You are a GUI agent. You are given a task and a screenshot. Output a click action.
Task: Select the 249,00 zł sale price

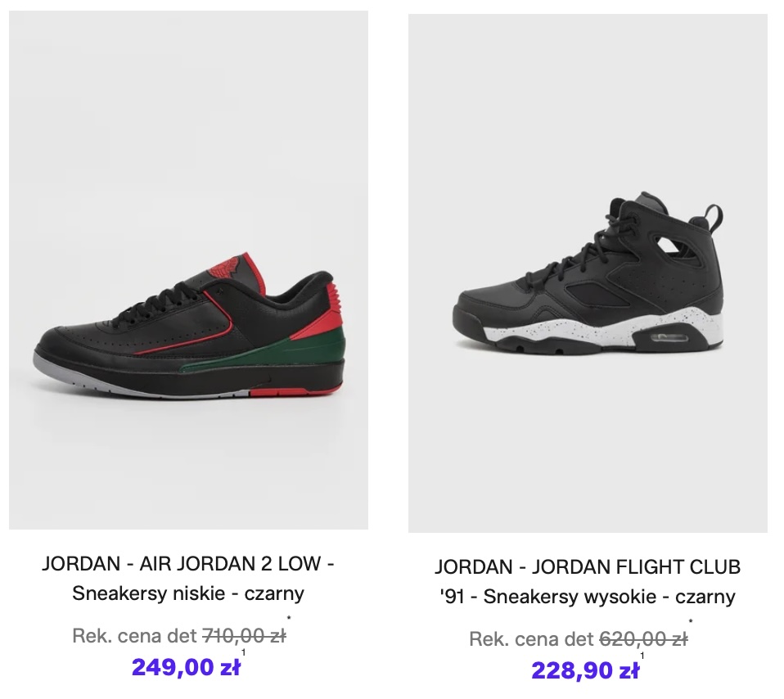point(186,667)
